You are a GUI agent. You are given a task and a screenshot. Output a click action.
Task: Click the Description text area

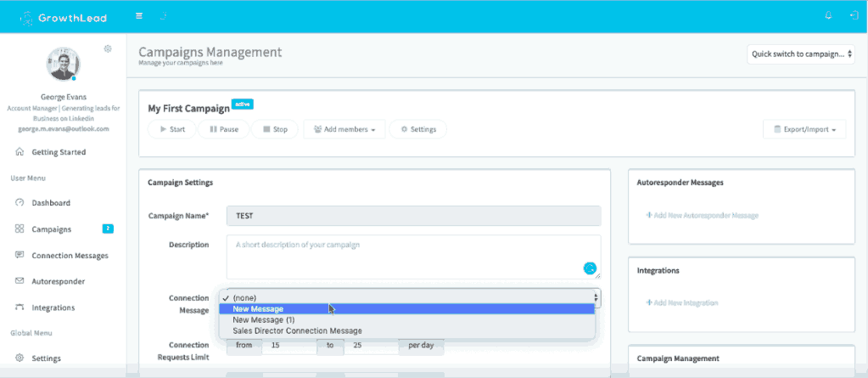tap(413, 257)
